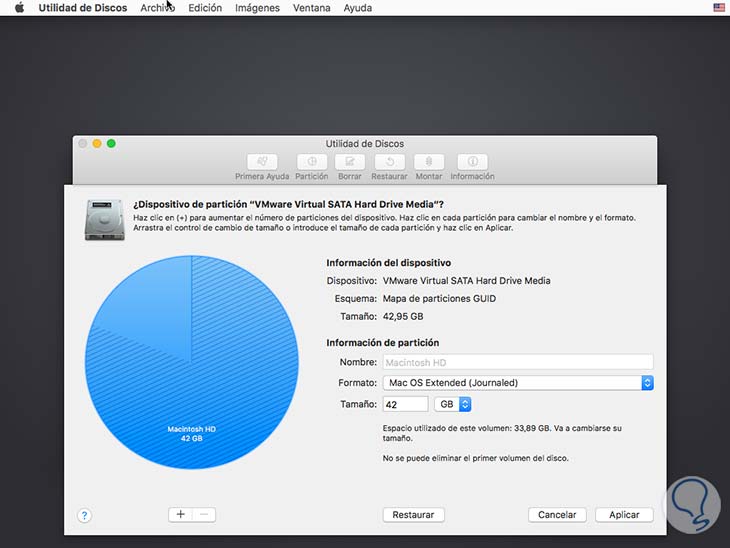Click the US flag input source icon

pos(719,7)
